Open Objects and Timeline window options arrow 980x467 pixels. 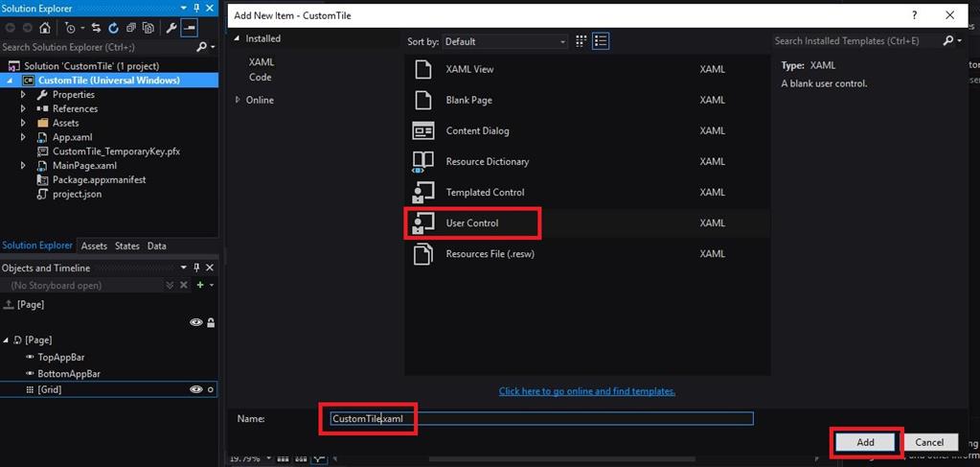pyautogui.click(x=184, y=268)
